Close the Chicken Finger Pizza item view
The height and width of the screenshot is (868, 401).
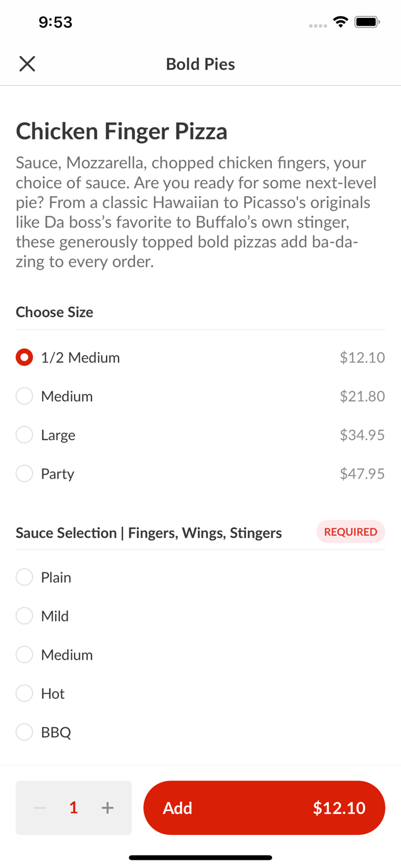[27, 64]
